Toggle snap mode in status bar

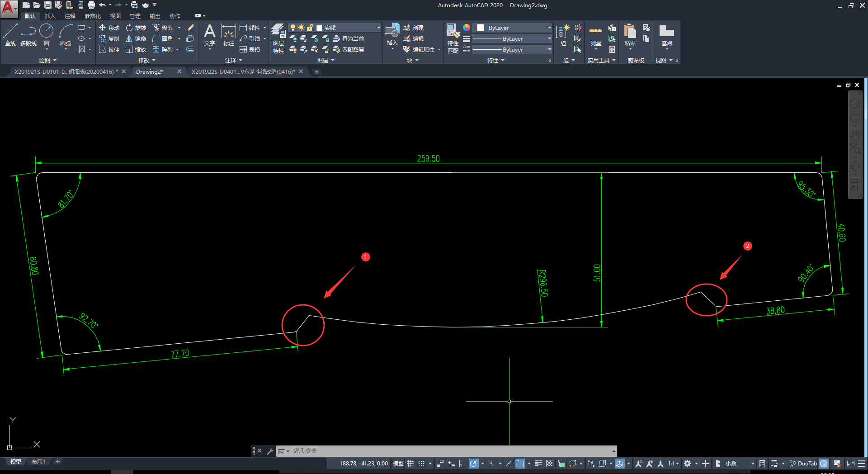coord(421,463)
